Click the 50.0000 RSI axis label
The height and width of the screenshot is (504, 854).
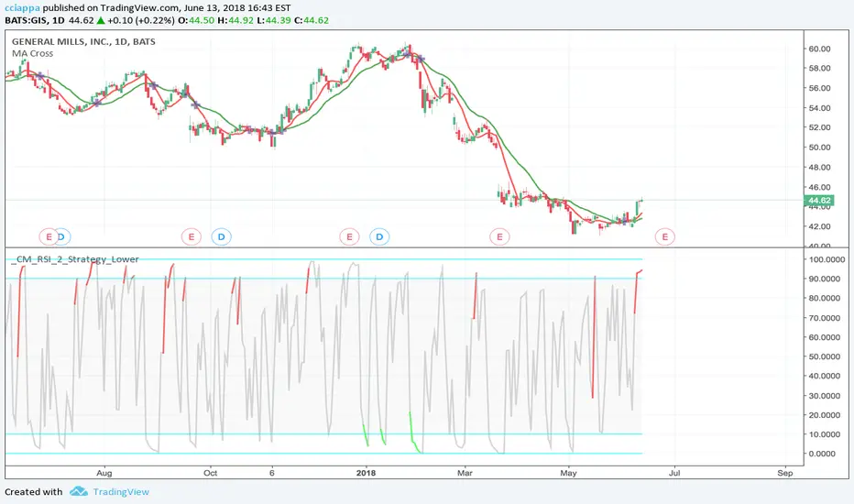pyautogui.click(x=823, y=356)
